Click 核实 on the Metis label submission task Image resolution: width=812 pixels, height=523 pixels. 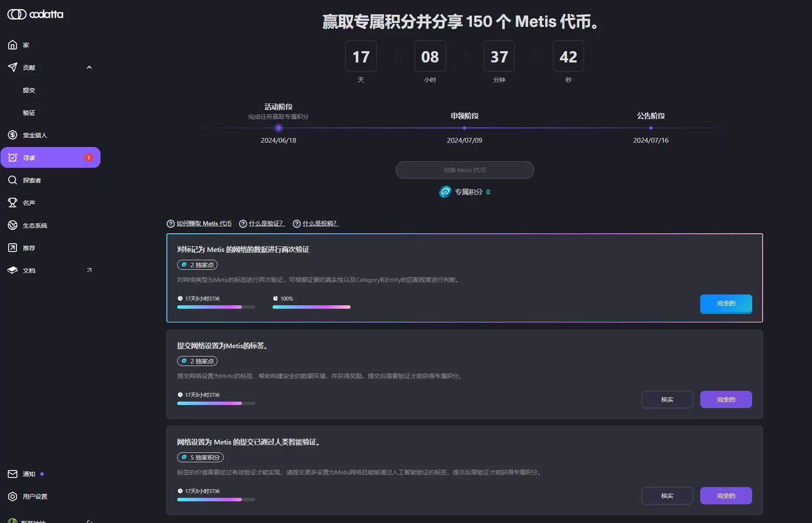pyautogui.click(x=667, y=399)
